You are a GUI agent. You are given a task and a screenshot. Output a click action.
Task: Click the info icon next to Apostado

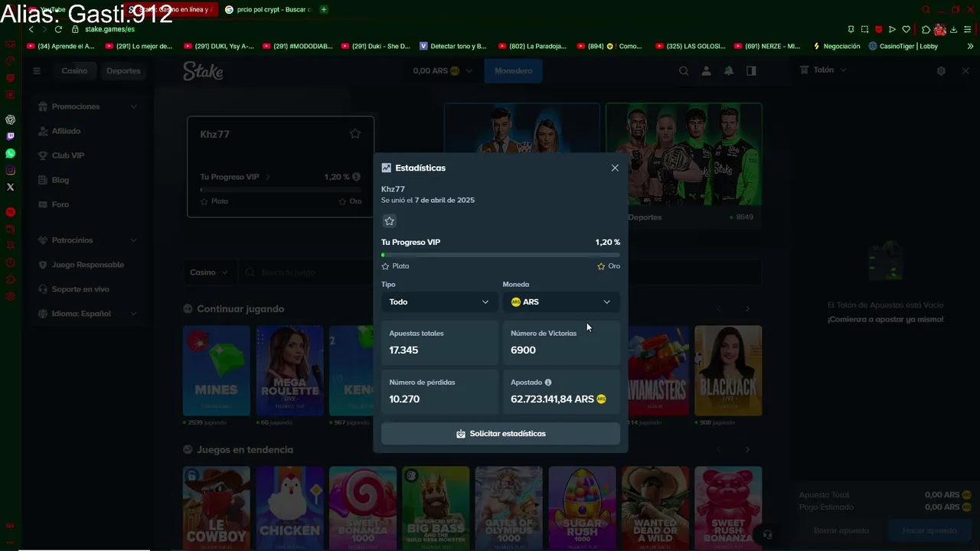click(548, 383)
